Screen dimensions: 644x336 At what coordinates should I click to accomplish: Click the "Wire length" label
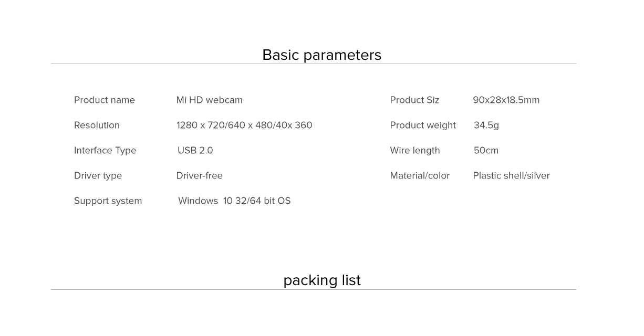pyautogui.click(x=415, y=151)
